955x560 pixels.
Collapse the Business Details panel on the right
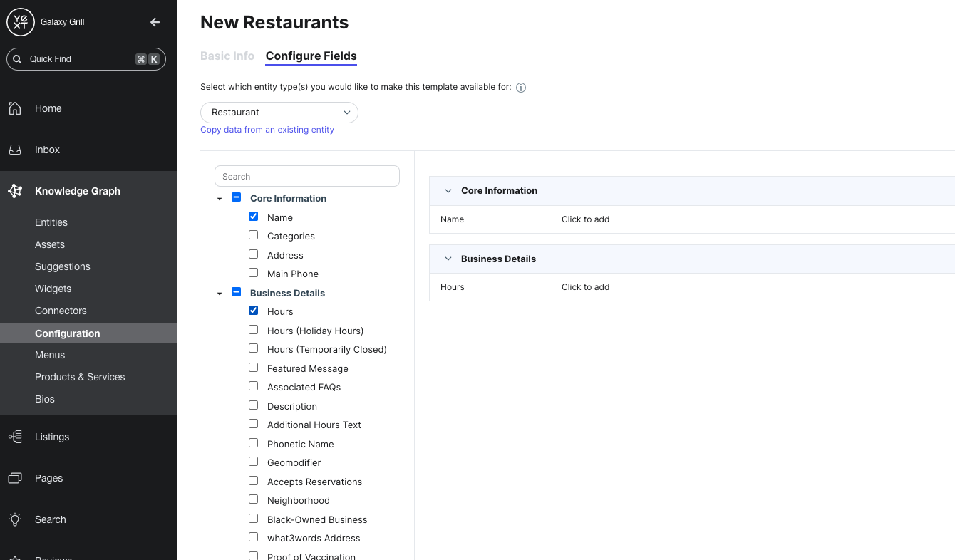448,259
